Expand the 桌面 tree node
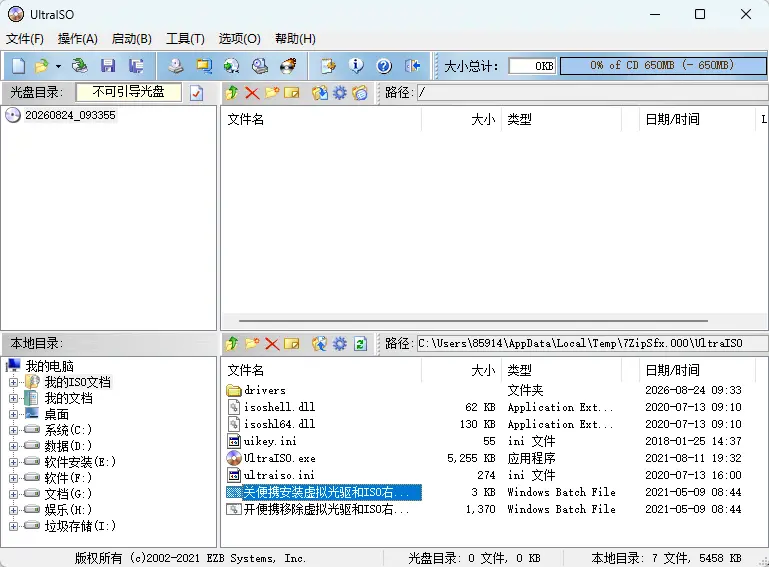This screenshot has height=567, width=769. (13, 414)
